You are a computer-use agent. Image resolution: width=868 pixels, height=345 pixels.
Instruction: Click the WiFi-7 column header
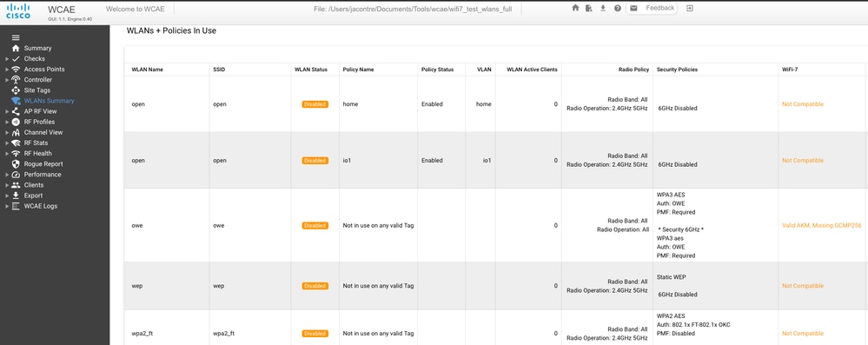[x=790, y=70]
